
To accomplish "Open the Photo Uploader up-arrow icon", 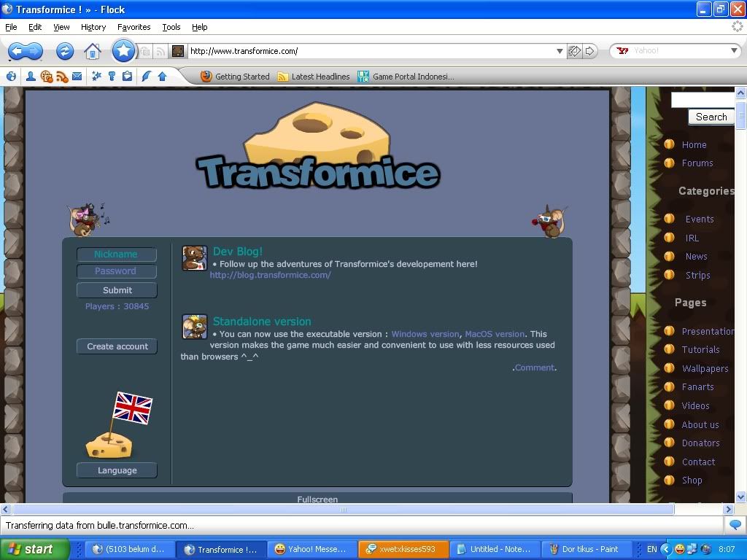I will click(x=162, y=76).
